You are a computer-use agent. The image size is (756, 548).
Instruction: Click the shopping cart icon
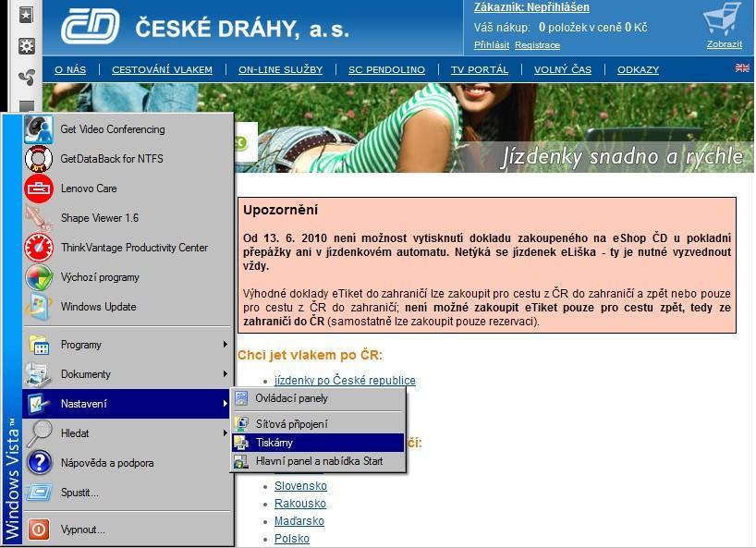722,19
